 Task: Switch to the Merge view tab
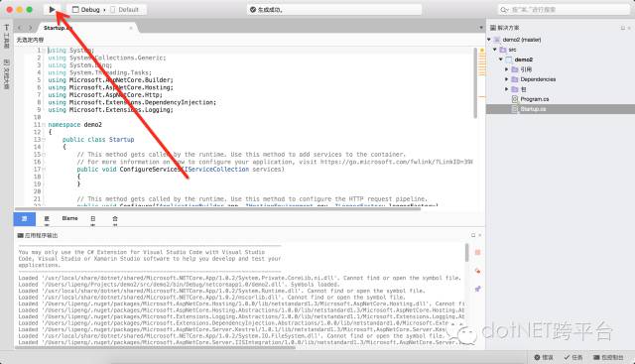pyautogui.click(x=115, y=219)
